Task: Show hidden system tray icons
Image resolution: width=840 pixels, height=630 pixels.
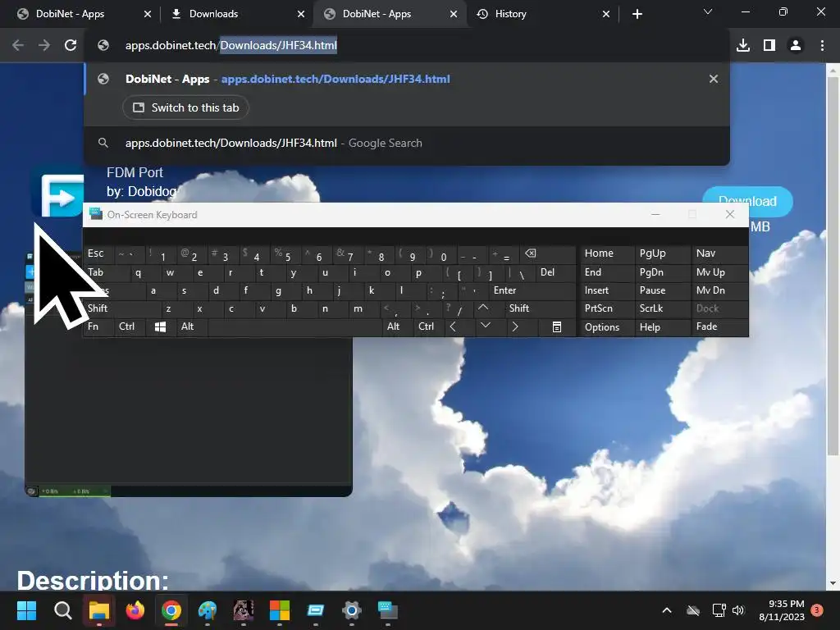Action: pyautogui.click(x=667, y=610)
